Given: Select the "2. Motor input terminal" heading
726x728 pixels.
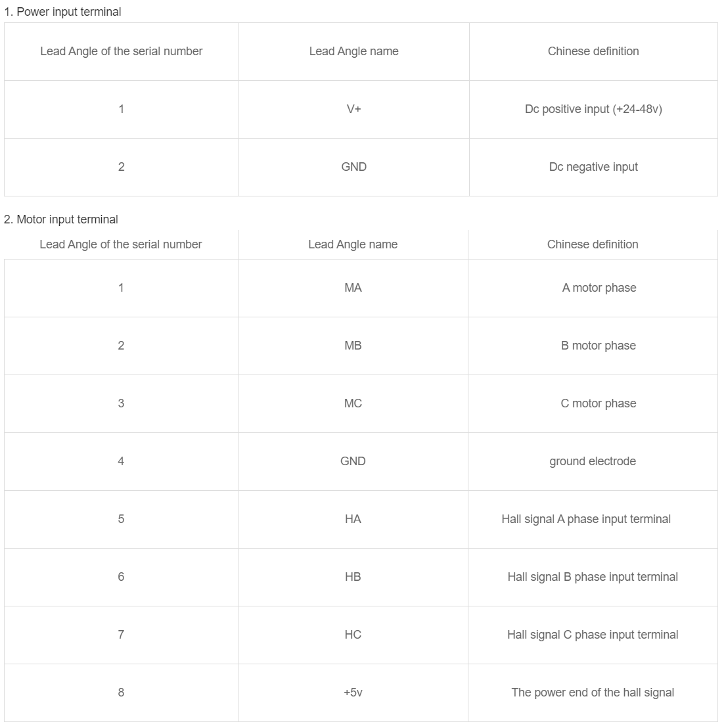Looking at the screenshot, I should [61, 219].
